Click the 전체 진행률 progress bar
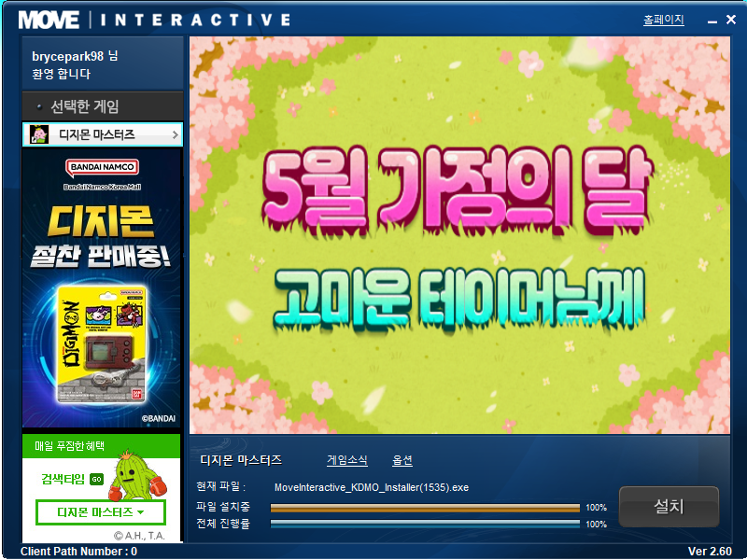The image size is (747, 560). pyautogui.click(x=425, y=524)
